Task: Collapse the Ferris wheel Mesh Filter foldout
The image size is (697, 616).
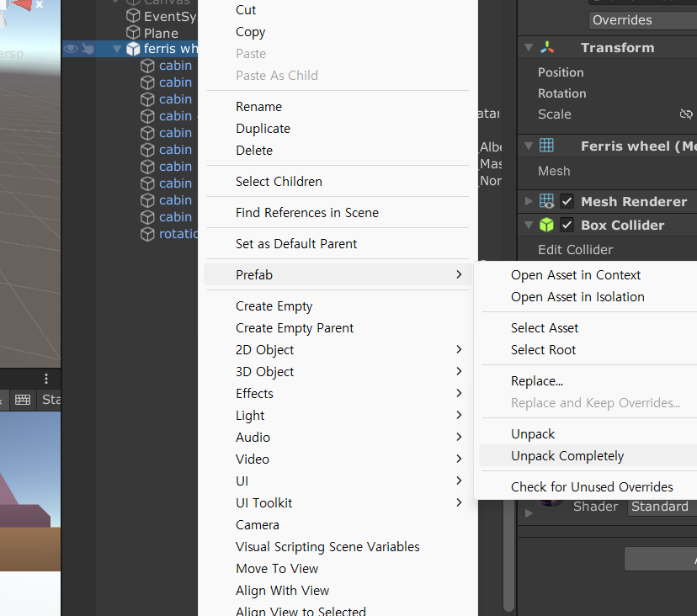Action: click(529, 146)
